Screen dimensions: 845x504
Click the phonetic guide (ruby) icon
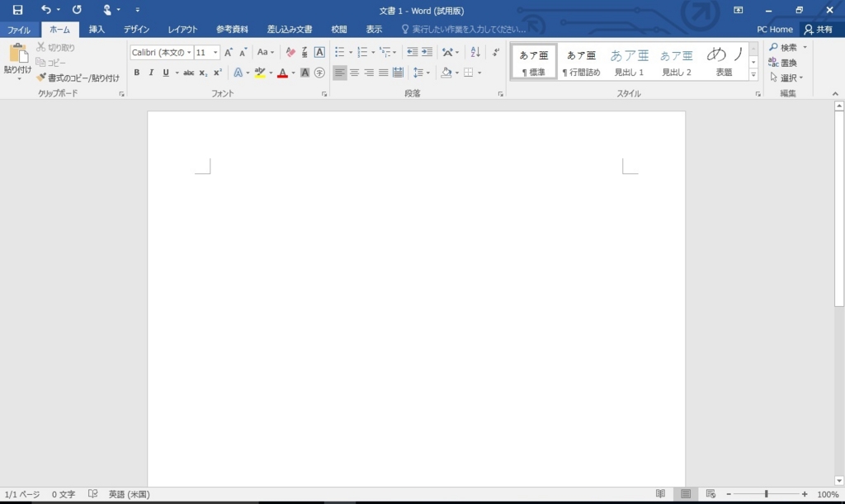pyautogui.click(x=304, y=52)
